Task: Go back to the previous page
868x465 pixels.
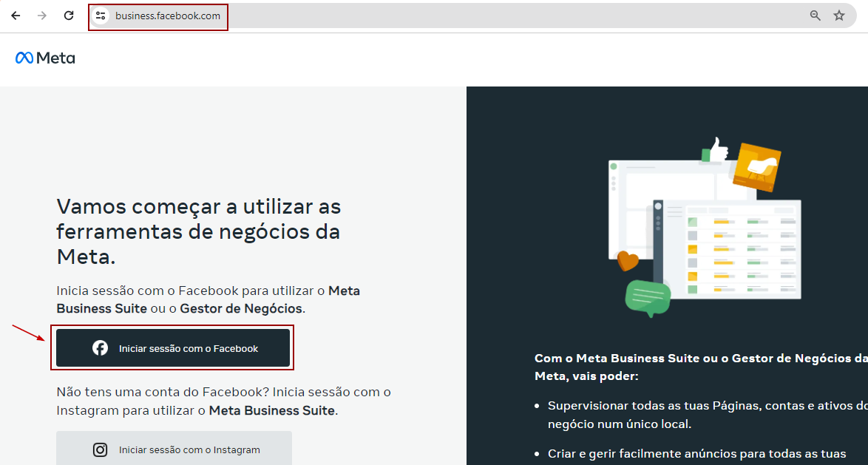Action: (x=16, y=16)
